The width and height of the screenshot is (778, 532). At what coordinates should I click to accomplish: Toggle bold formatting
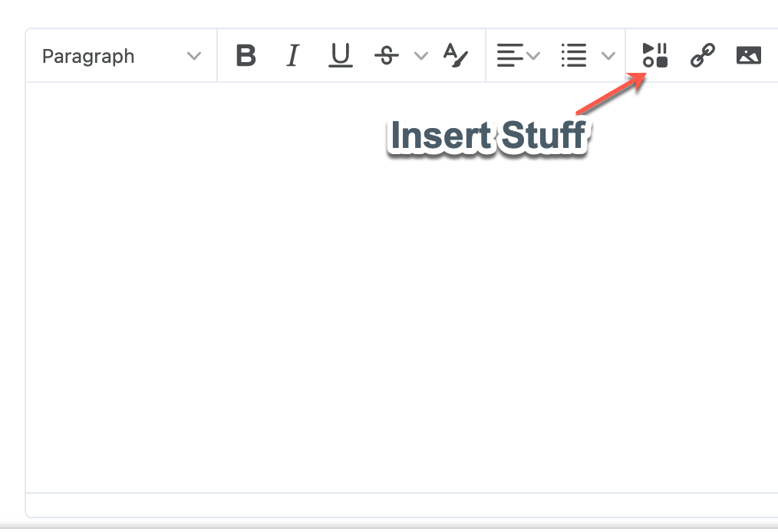(246, 55)
